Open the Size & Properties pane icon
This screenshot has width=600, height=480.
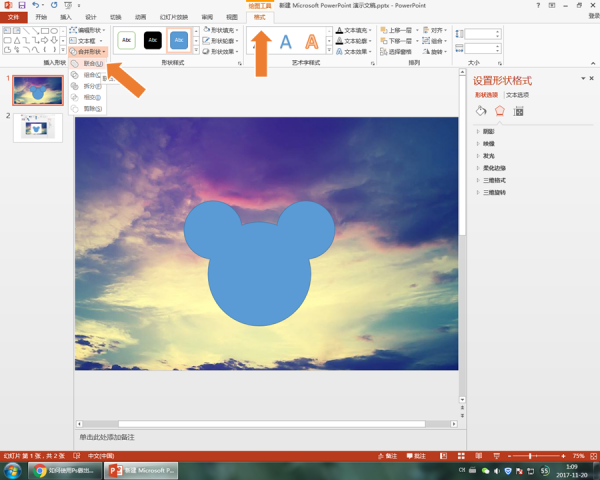click(x=518, y=111)
